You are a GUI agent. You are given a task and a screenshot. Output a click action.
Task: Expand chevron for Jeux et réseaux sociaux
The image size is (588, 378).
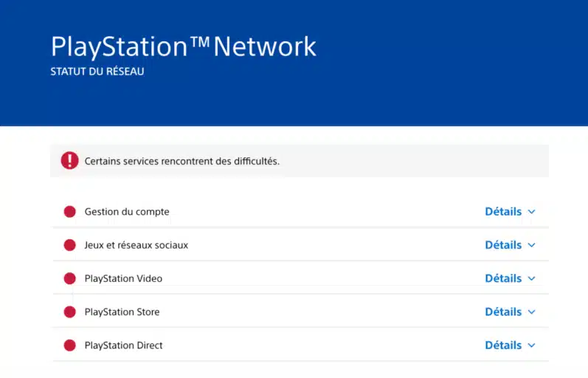(532, 245)
